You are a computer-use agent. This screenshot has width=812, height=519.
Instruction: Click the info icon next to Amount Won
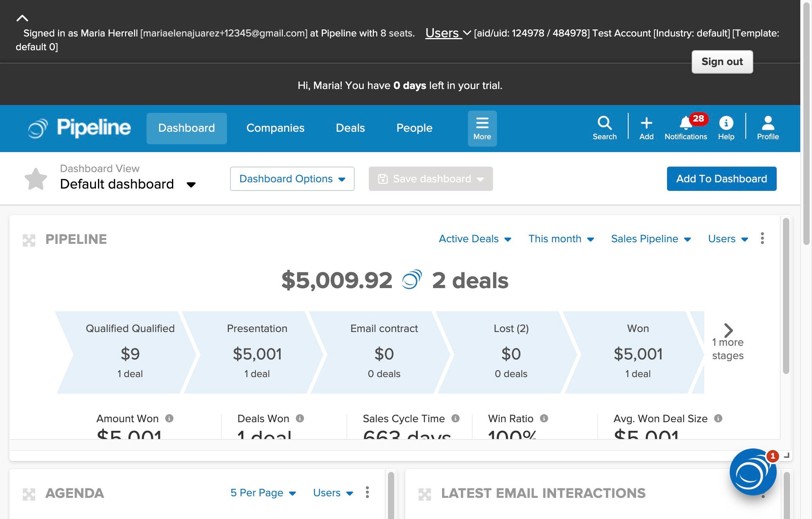pyautogui.click(x=169, y=418)
